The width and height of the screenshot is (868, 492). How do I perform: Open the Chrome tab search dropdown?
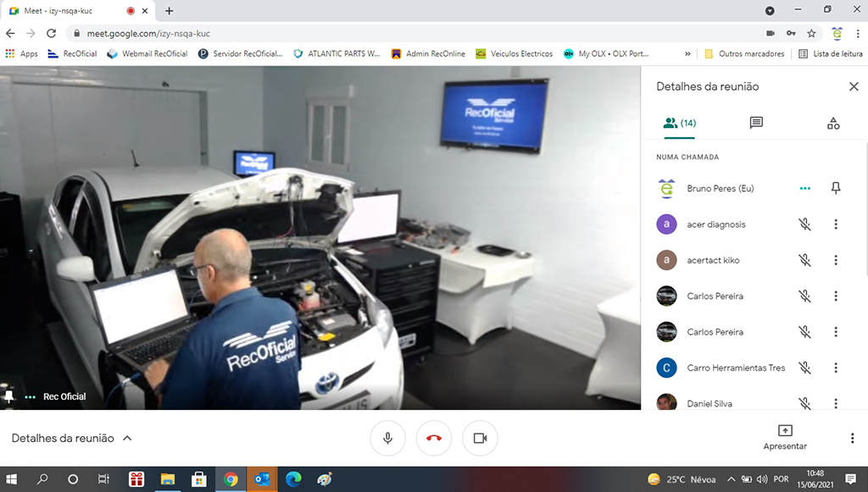[x=770, y=10]
